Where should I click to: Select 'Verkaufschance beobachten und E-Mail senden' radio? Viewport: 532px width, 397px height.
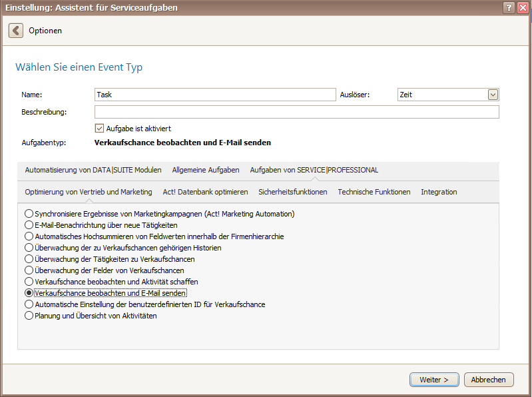[x=29, y=293]
